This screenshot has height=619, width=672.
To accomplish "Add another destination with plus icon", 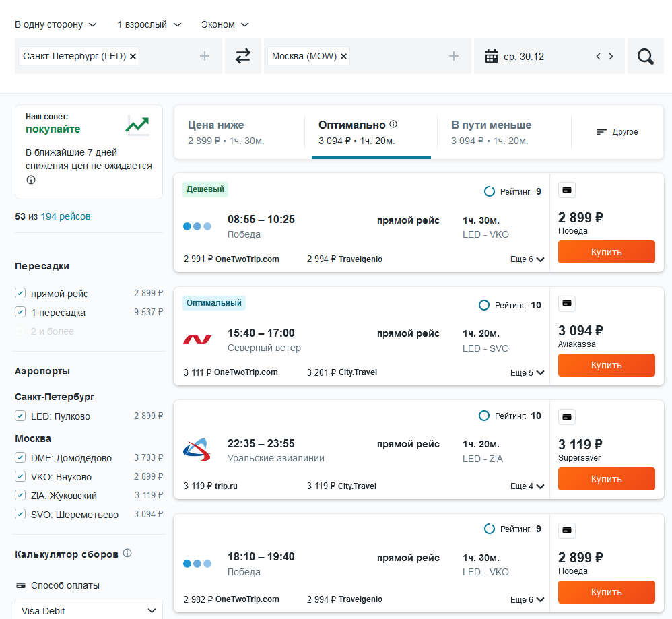I will click(453, 56).
